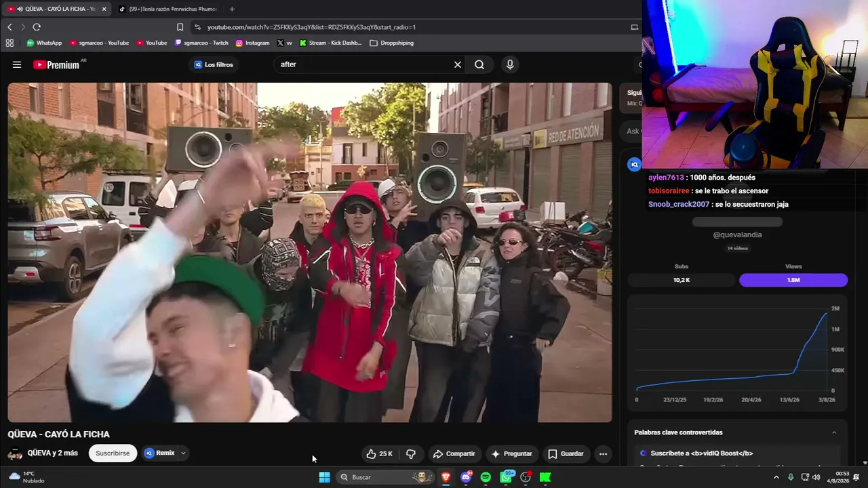868x488 pixels.
Task: Click the taskbar Buscar search box
Action: (x=386, y=477)
